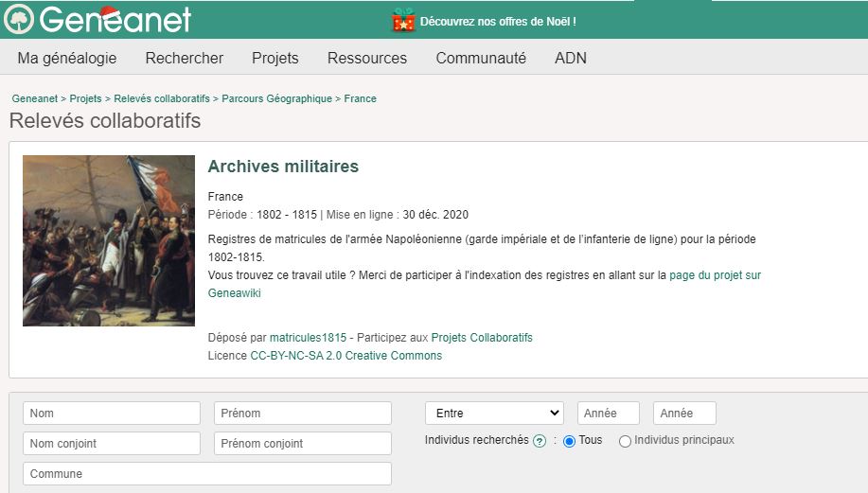Open the Ma généalogie menu

[67, 58]
